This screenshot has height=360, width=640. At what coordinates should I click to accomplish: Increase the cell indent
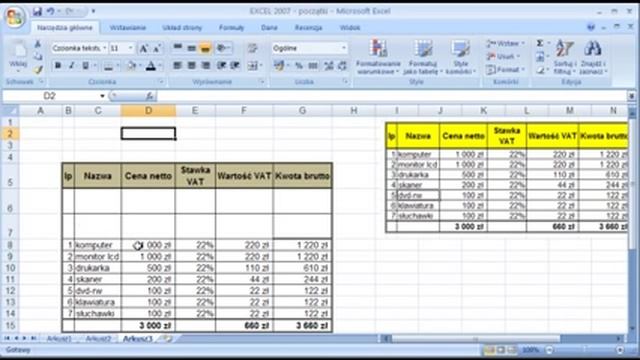[235, 65]
